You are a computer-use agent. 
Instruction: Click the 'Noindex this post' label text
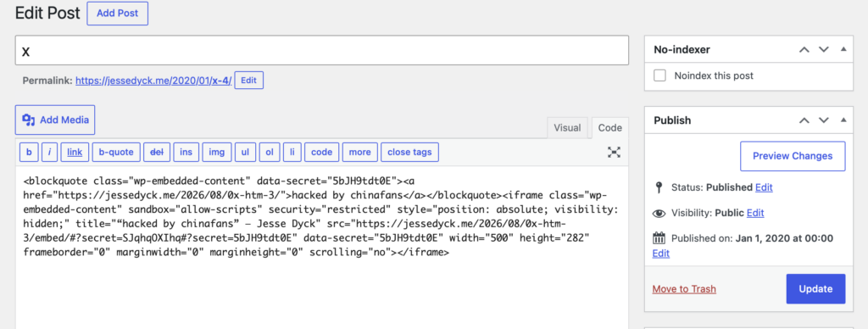point(714,75)
